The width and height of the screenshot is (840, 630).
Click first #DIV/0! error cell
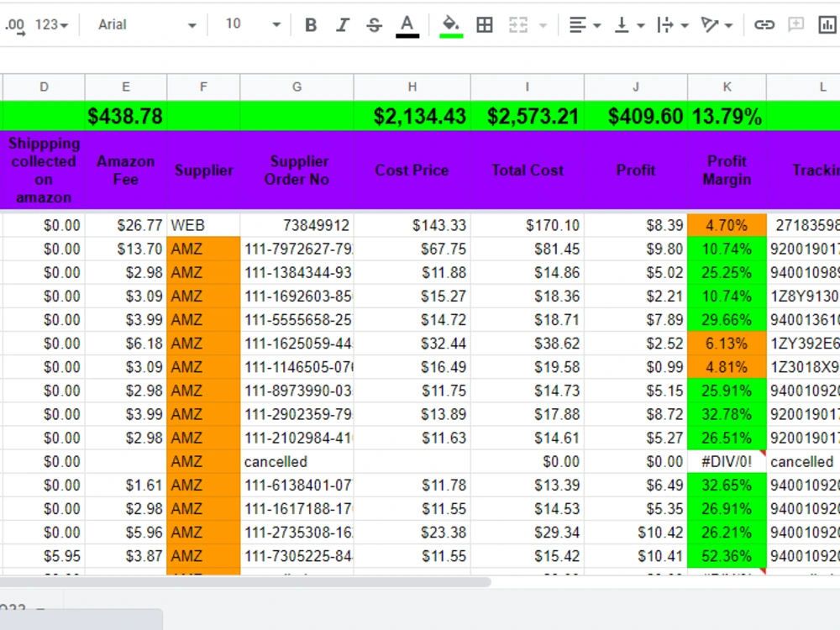tap(727, 461)
